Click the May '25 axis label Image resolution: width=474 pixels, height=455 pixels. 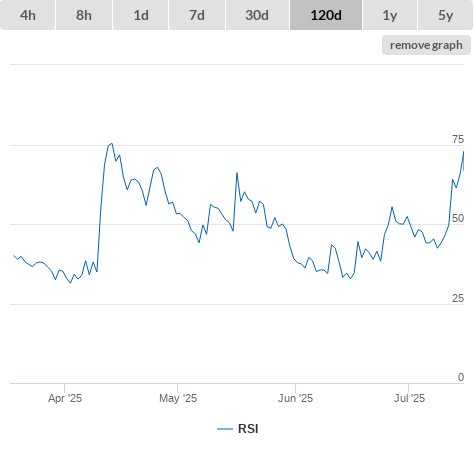[x=178, y=398]
